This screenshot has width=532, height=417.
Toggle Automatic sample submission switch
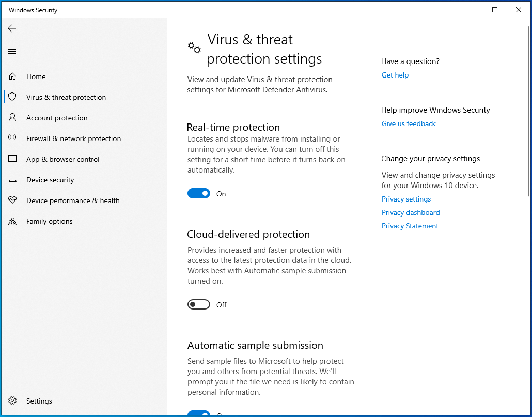click(199, 414)
